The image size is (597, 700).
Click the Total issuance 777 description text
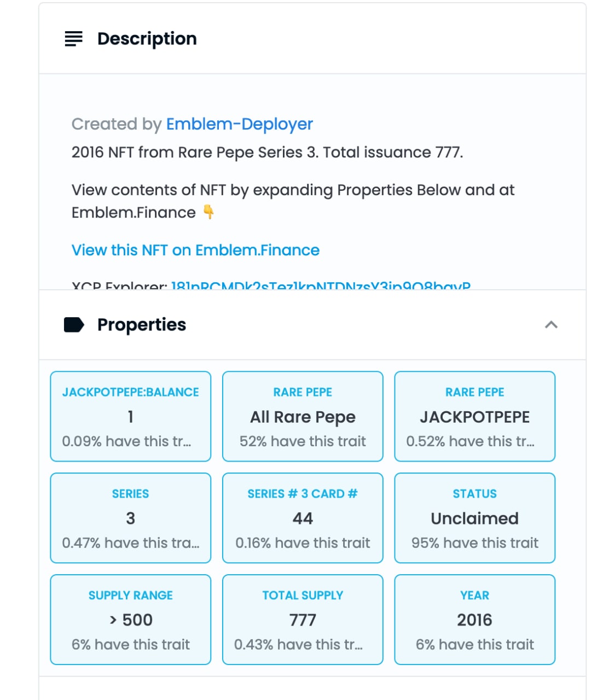(x=393, y=152)
